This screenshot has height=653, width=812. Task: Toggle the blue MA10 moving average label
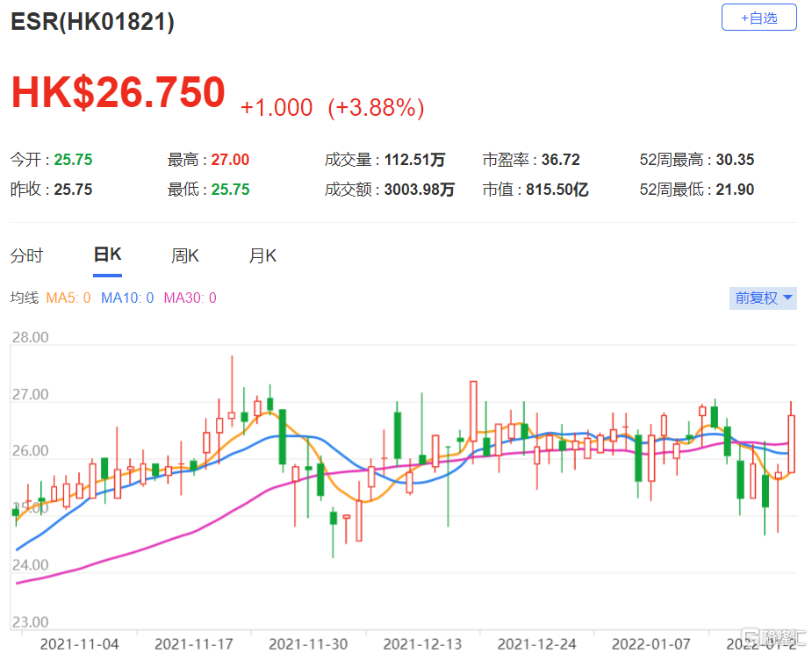127,298
